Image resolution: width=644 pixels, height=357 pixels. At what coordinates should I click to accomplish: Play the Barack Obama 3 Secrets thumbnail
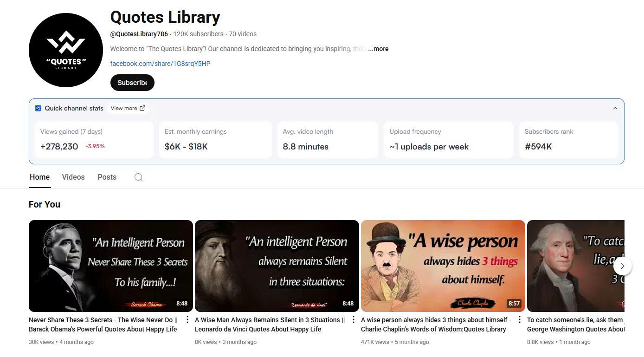click(x=110, y=266)
